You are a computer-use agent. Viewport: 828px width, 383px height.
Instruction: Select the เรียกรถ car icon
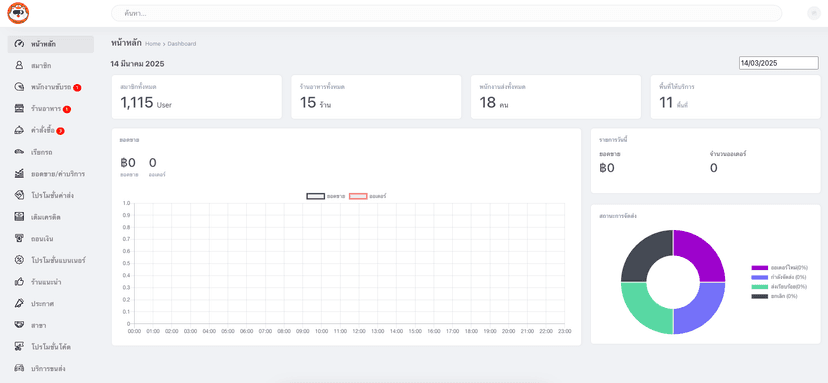pos(20,152)
